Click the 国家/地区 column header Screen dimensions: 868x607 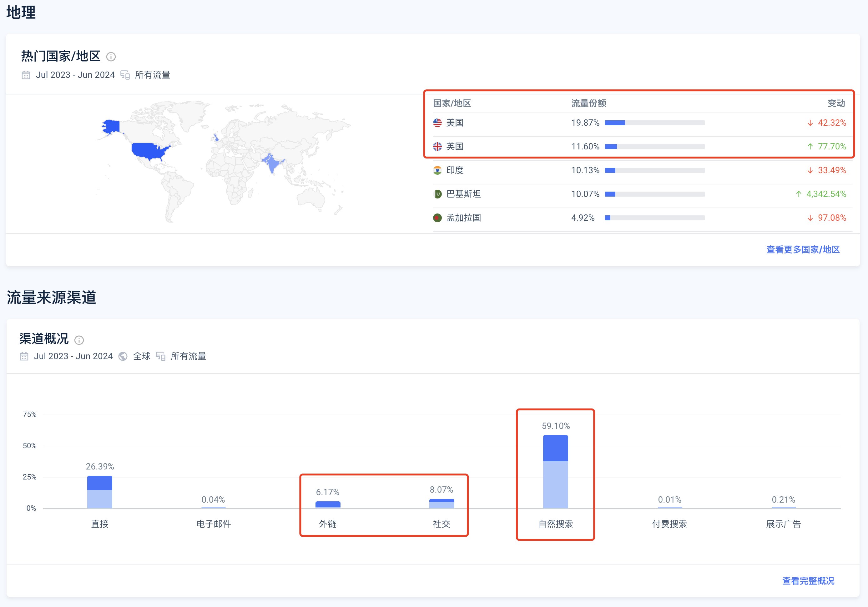(452, 103)
